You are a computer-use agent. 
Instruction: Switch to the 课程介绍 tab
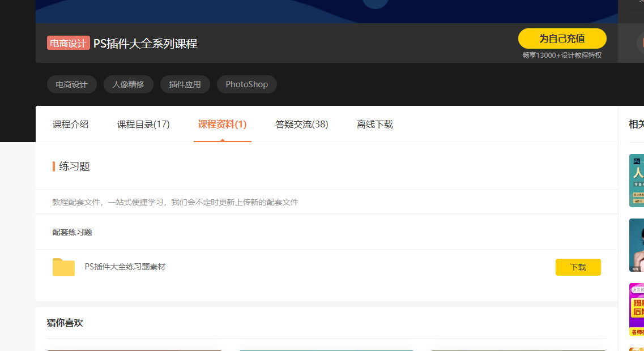click(70, 124)
